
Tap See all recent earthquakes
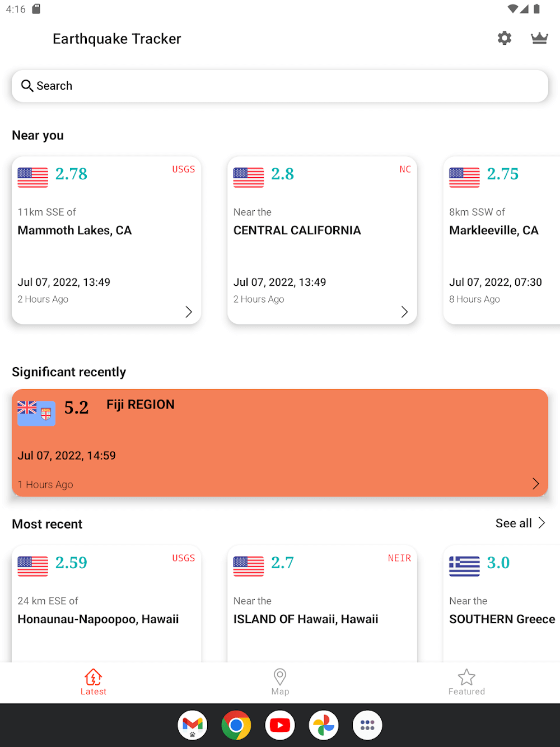point(520,523)
